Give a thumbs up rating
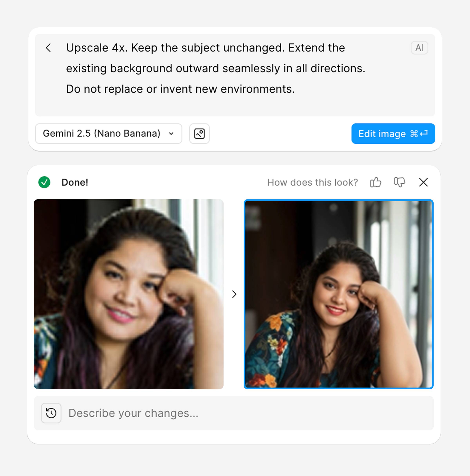The image size is (470, 476). click(375, 182)
